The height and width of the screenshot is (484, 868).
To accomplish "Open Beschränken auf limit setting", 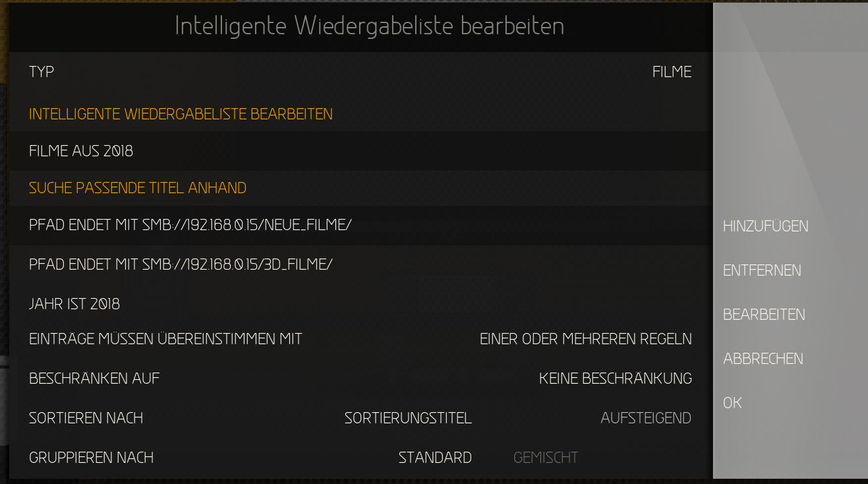I will click(361, 378).
